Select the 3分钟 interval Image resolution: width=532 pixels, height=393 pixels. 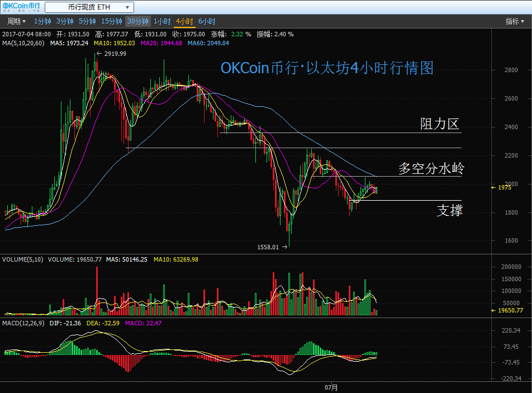pos(65,21)
